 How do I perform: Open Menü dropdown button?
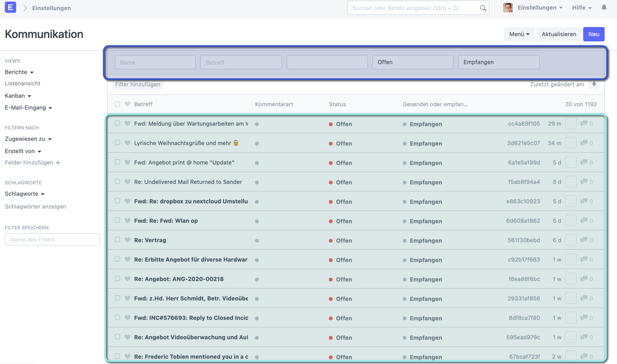tap(519, 34)
